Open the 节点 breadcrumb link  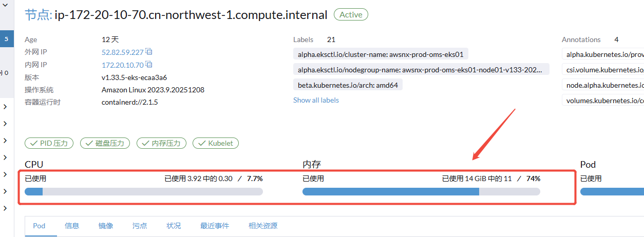[37, 15]
